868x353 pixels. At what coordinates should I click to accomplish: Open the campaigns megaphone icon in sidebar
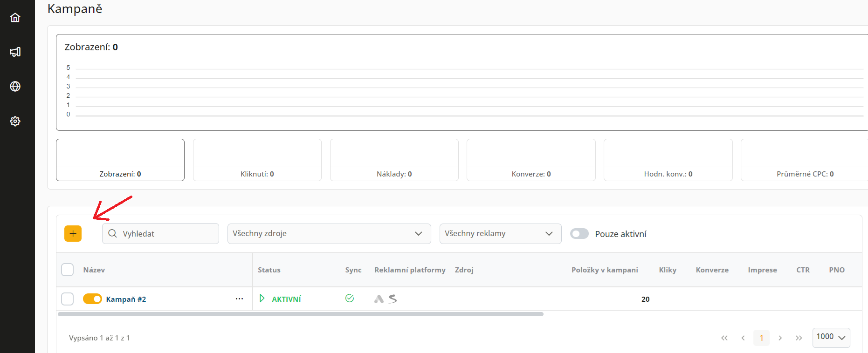15,52
